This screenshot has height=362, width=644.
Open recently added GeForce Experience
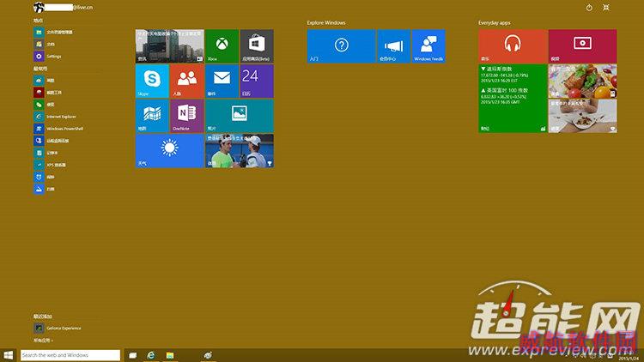[x=58, y=328]
